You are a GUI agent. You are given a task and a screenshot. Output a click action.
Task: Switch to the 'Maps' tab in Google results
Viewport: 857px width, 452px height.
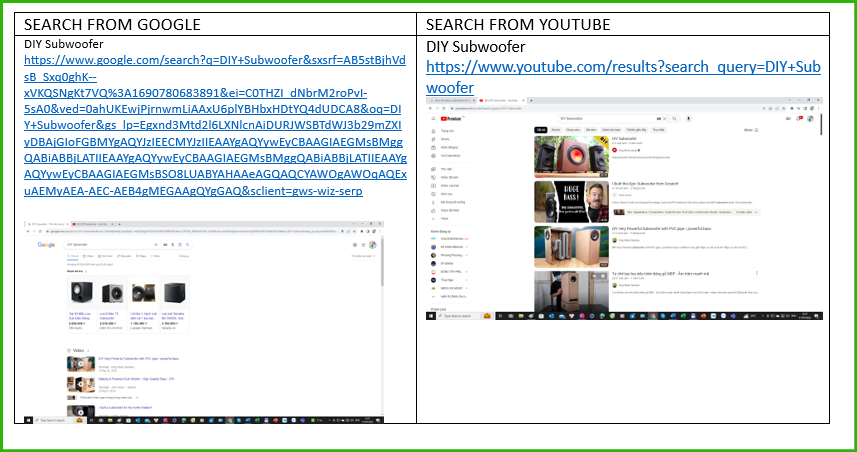pos(141,256)
